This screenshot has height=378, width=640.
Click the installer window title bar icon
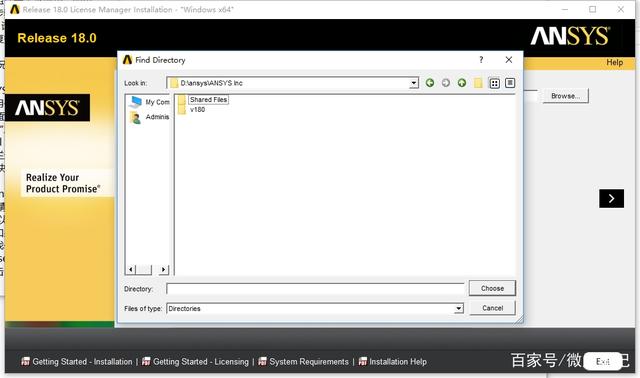point(15,9)
